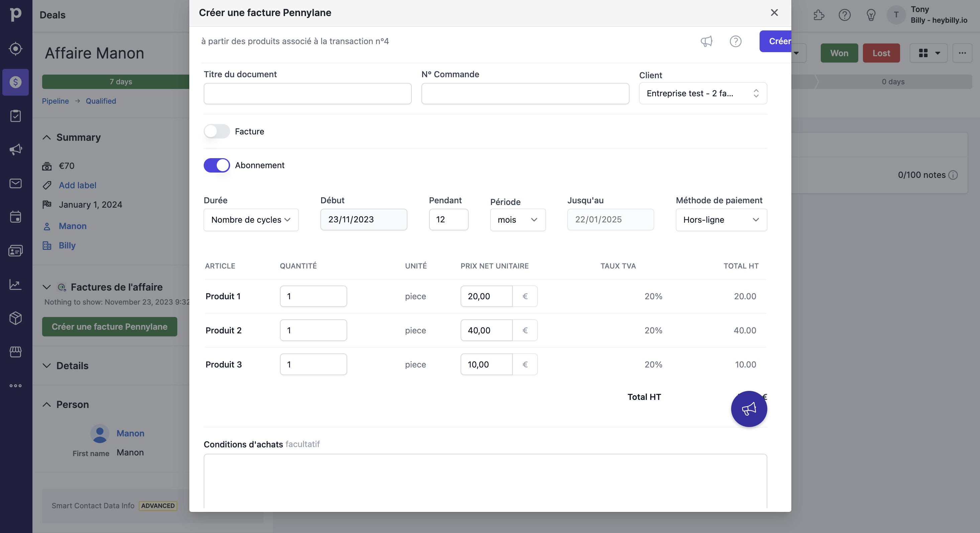Open the Pipeline breadcrumb link
The height and width of the screenshot is (533, 980).
click(x=55, y=101)
